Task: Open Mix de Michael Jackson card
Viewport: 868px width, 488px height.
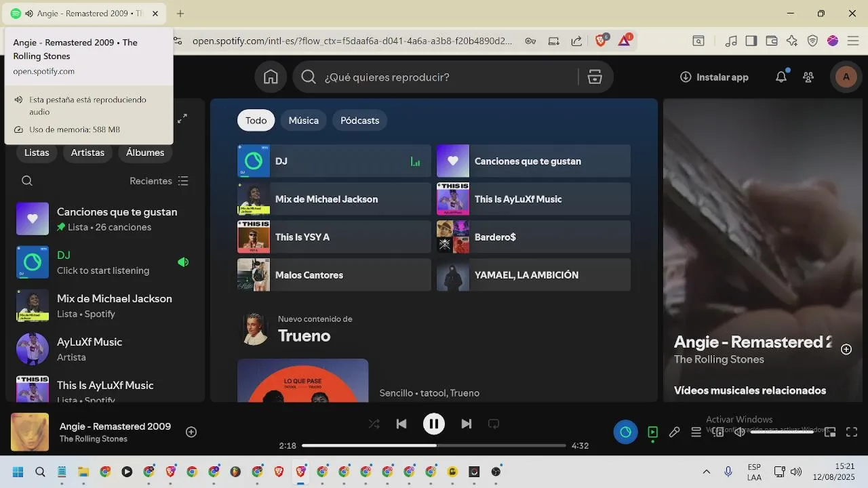Action: (334, 199)
